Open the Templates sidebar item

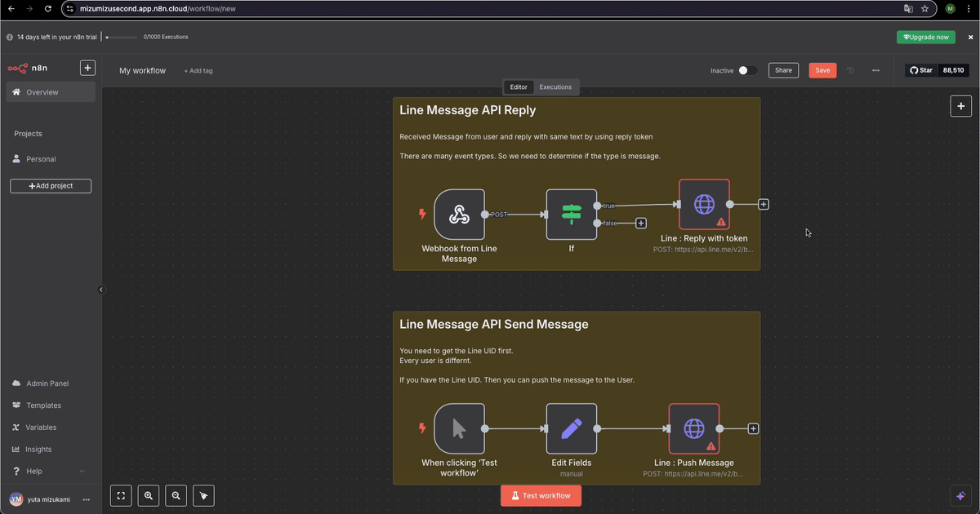[45, 405]
